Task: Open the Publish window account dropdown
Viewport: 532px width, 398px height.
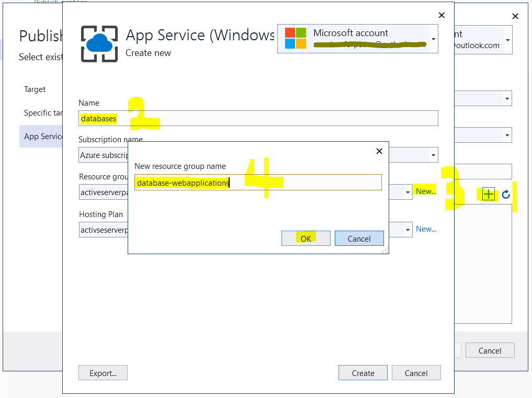Action: 507,40
